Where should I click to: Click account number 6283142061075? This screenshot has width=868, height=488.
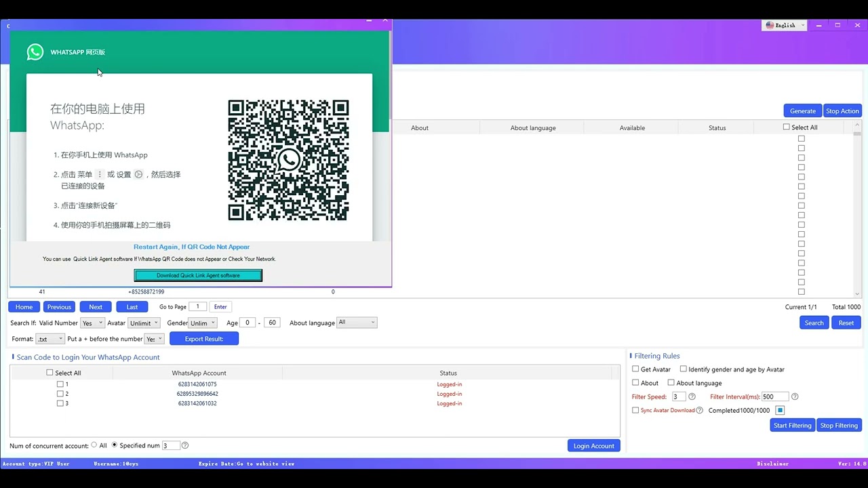(197, 384)
